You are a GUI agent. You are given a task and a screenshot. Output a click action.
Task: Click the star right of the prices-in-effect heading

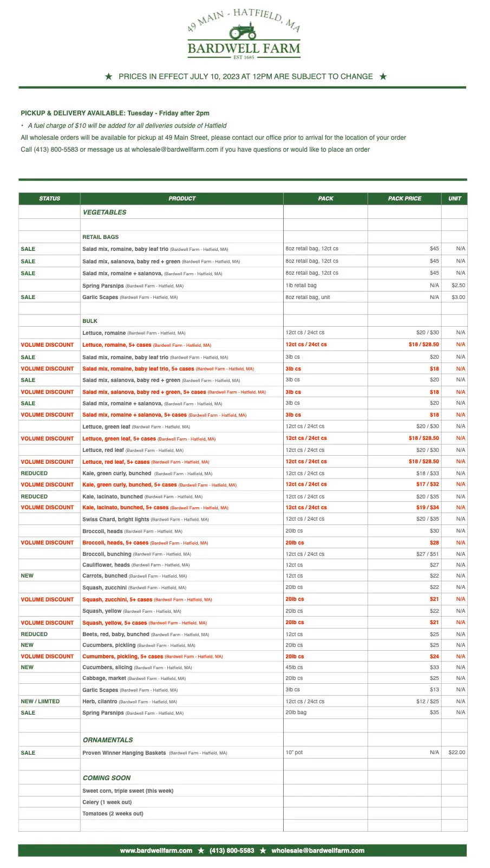[x=383, y=76]
